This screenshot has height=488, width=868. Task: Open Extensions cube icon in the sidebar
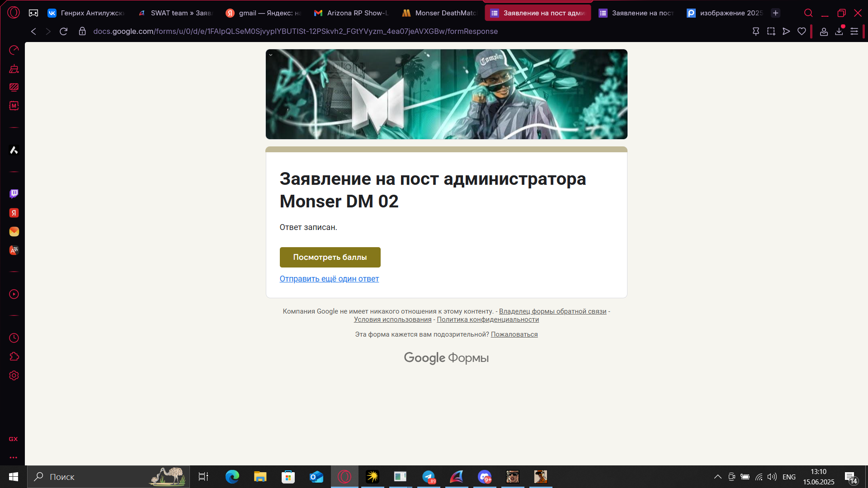pyautogui.click(x=14, y=357)
